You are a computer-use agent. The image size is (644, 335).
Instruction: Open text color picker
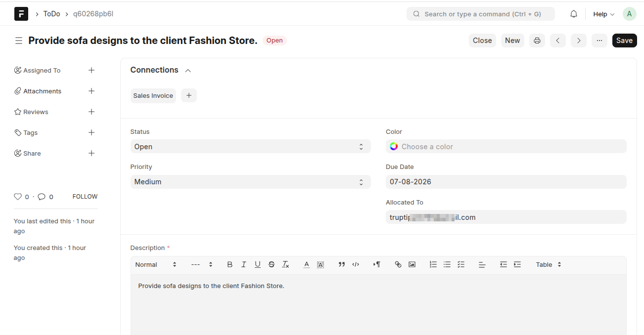pyautogui.click(x=307, y=265)
